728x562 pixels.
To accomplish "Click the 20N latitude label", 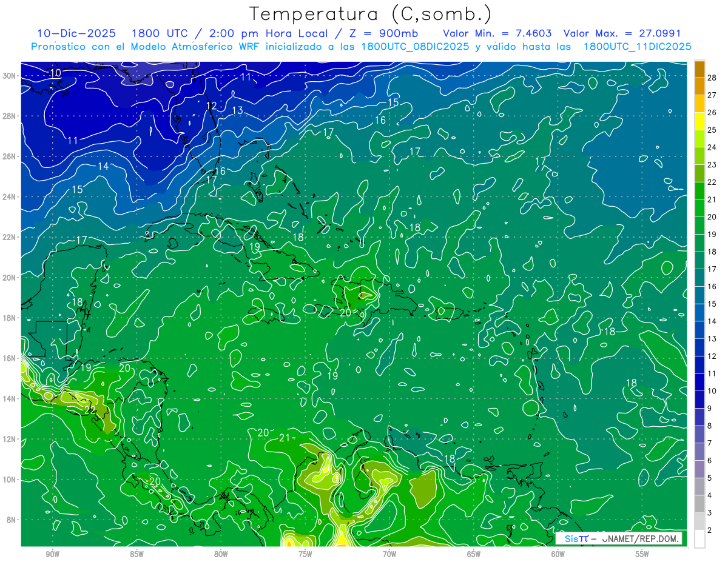I will click(x=10, y=278).
